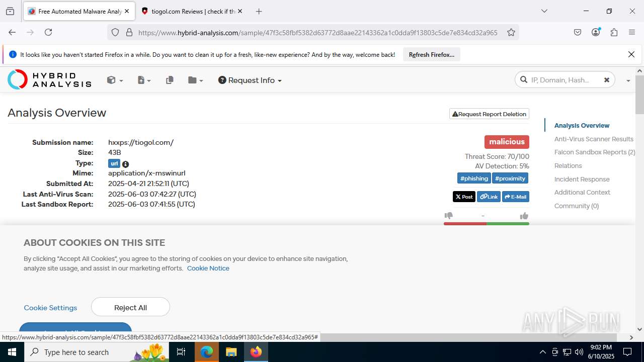Click the site security padlock icon
The image size is (644, 362).
click(129, 32)
